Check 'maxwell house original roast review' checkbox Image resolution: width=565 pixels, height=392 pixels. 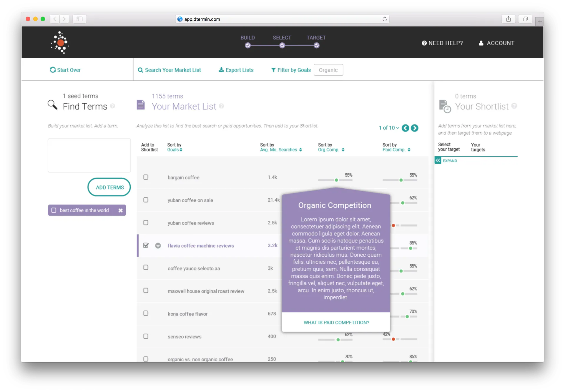pyautogui.click(x=146, y=290)
